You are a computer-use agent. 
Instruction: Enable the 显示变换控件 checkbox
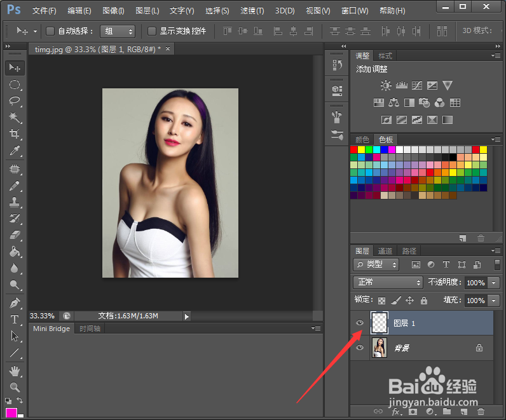152,31
